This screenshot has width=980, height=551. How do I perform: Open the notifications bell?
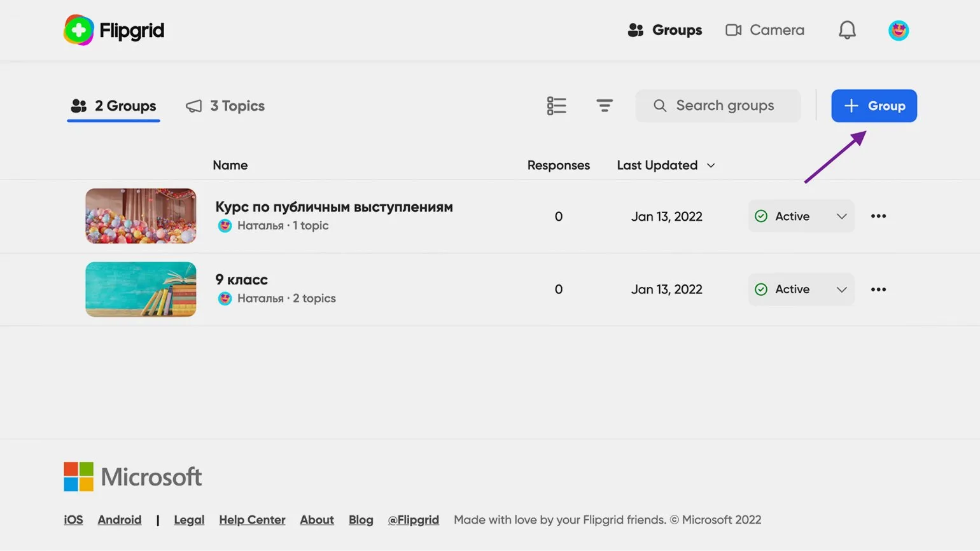click(x=846, y=30)
